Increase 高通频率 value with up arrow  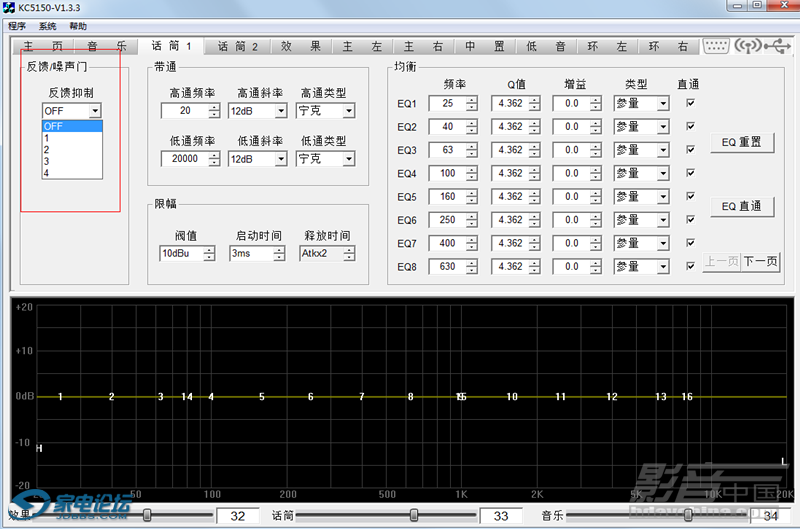pos(215,107)
